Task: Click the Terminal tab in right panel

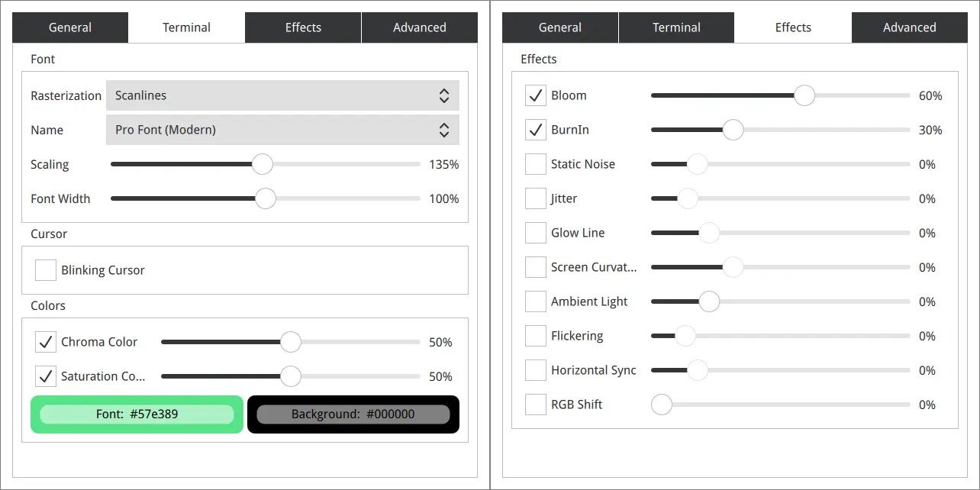Action: 676,27
